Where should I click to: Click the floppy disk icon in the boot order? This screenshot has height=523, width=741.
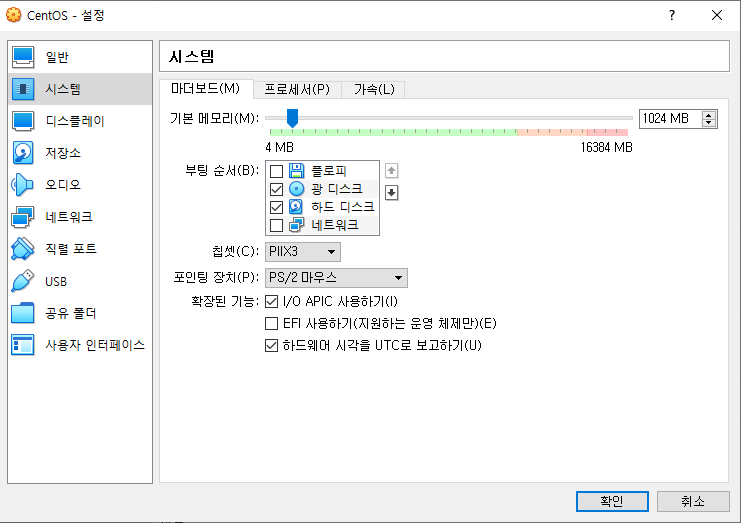pos(296,171)
